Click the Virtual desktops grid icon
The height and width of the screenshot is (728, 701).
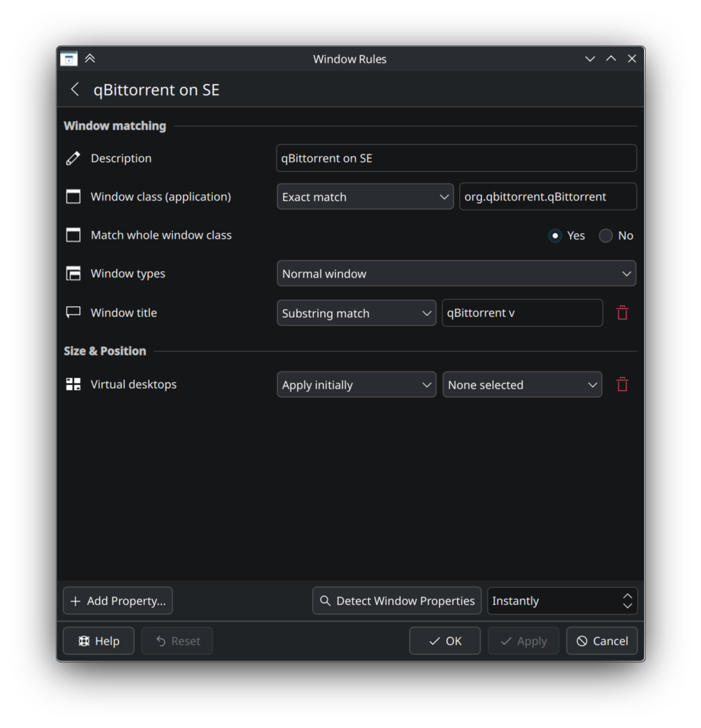[x=73, y=385]
